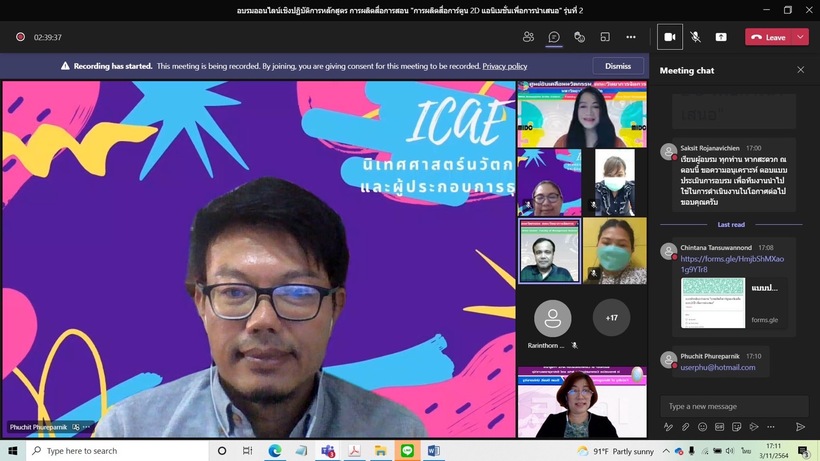Send the chat message

[800, 427]
